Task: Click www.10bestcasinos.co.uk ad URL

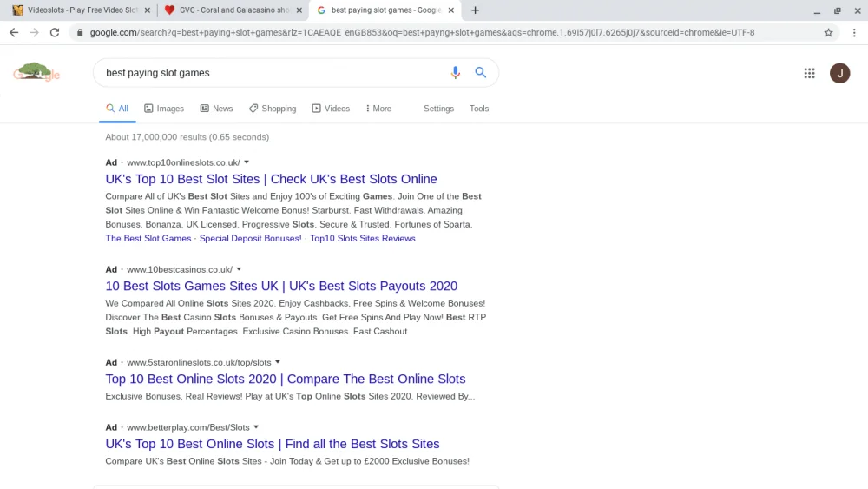Action: (x=180, y=269)
